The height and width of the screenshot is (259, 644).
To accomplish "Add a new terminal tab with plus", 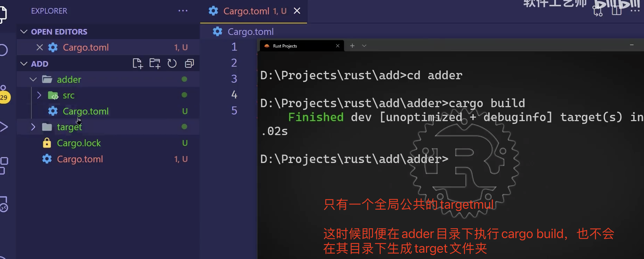I will 352,46.
